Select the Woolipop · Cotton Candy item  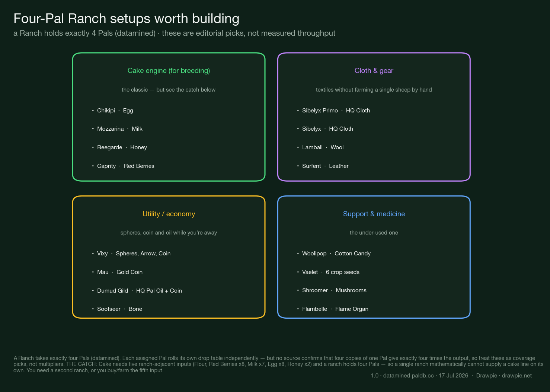334,254
